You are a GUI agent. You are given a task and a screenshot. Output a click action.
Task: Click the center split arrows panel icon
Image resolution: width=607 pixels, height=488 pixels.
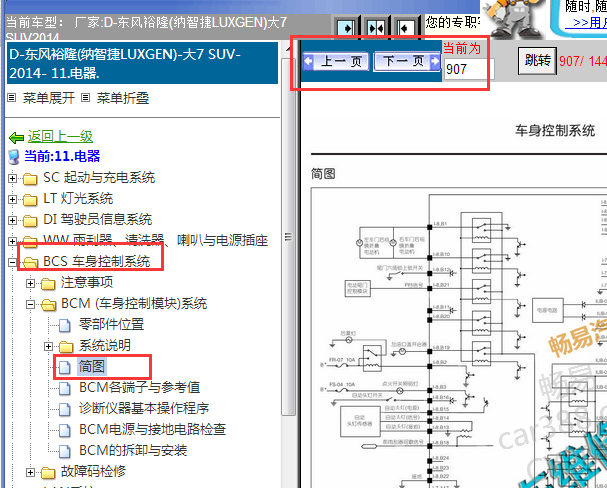point(376,28)
